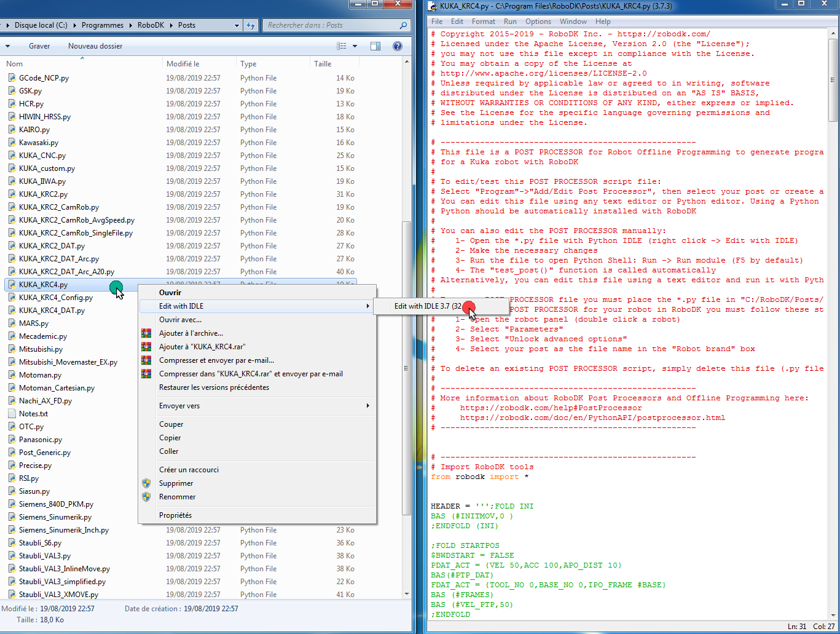Open the IDLE Window menu
Screen dimensions: 840x634
point(573,22)
